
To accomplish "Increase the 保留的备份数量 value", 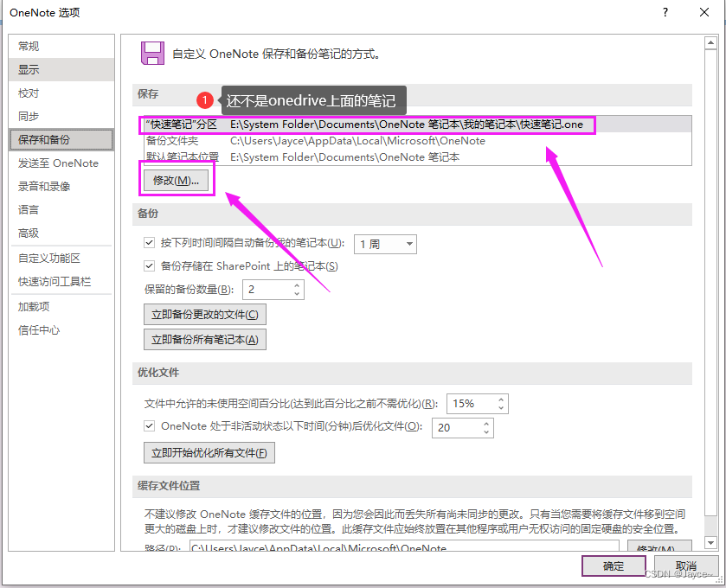I will 297,285.
